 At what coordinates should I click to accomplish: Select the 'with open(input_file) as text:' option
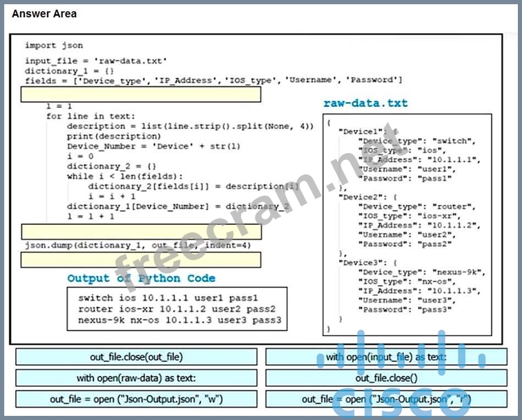tap(386, 357)
